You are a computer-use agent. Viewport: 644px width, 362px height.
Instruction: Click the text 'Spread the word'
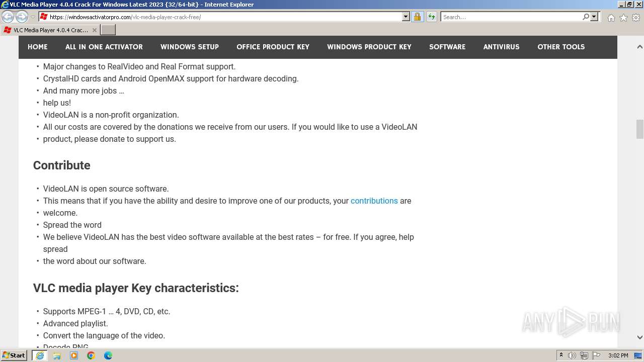coord(72,225)
